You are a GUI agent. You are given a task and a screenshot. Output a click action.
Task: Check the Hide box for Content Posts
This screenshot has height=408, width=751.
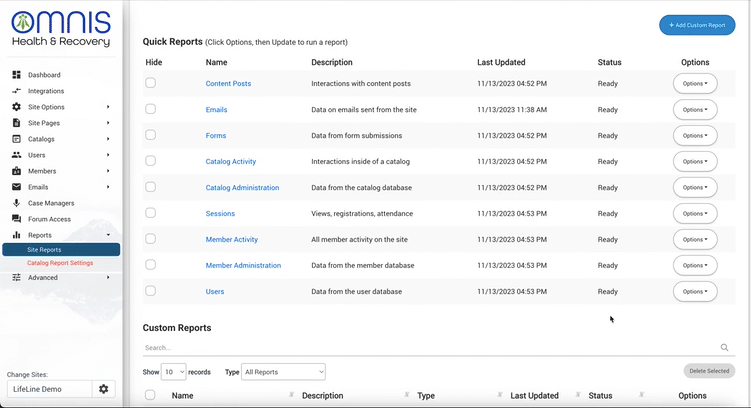point(151,83)
